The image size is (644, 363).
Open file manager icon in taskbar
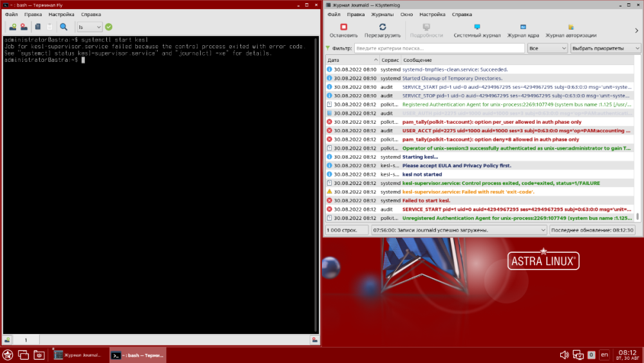[x=39, y=355]
